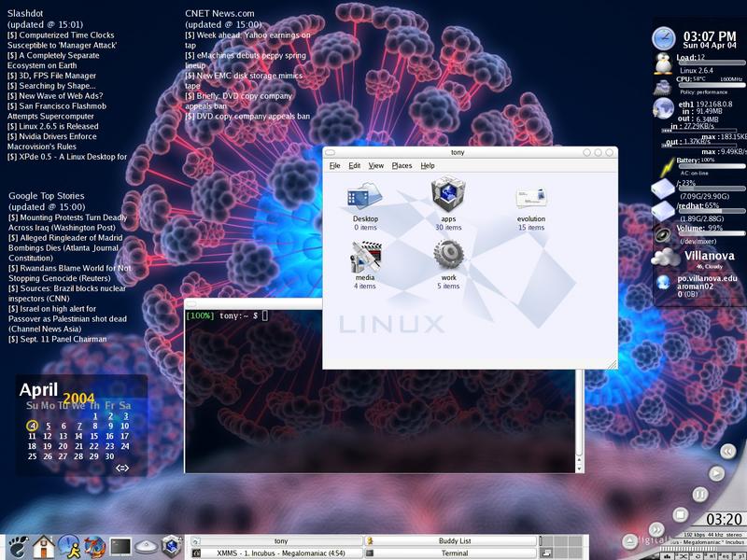The image size is (747, 560).
Task: Click the /redhat partition drive icon
Action: click(663, 211)
